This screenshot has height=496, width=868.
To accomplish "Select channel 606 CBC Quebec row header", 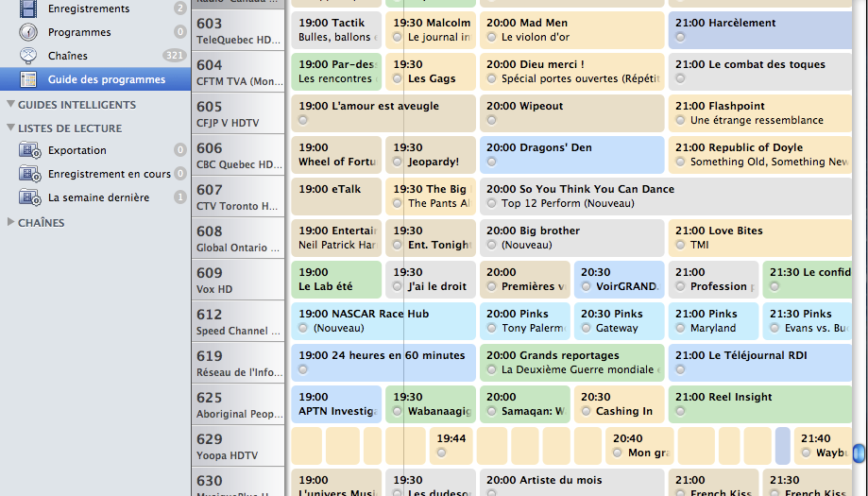I will coord(238,155).
